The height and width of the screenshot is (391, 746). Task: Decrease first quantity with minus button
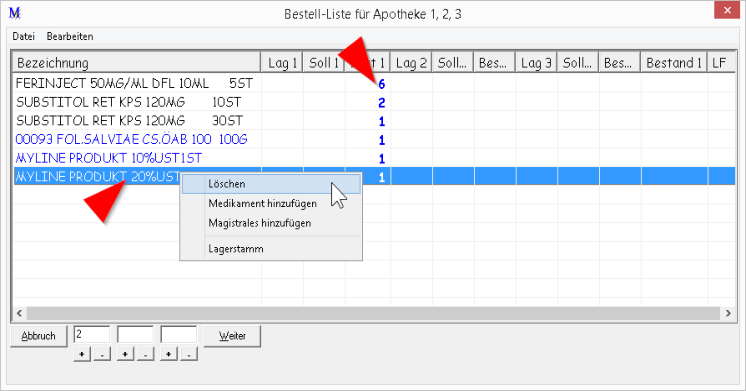tap(102, 354)
